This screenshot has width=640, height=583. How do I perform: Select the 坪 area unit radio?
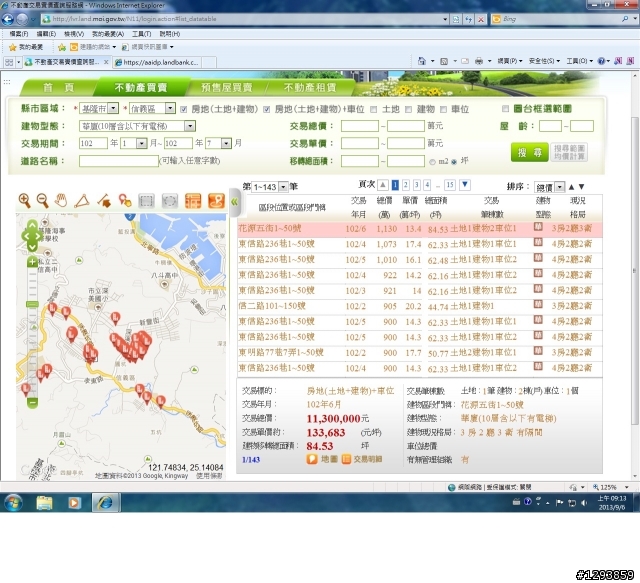tap(454, 162)
